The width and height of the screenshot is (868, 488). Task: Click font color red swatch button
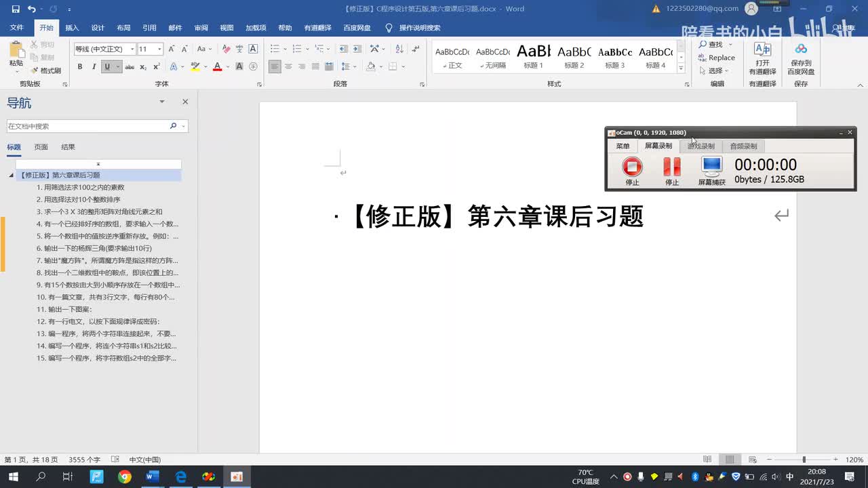tap(217, 66)
